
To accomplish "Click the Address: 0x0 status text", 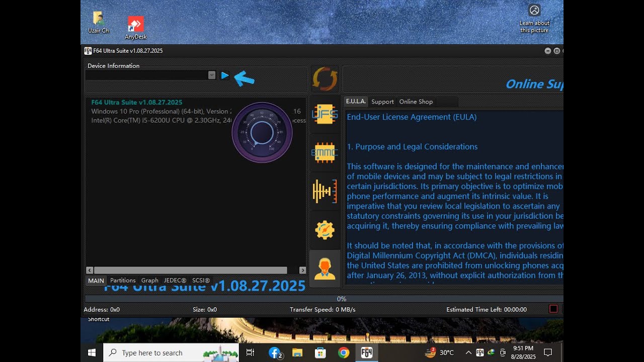I will click(x=102, y=310).
